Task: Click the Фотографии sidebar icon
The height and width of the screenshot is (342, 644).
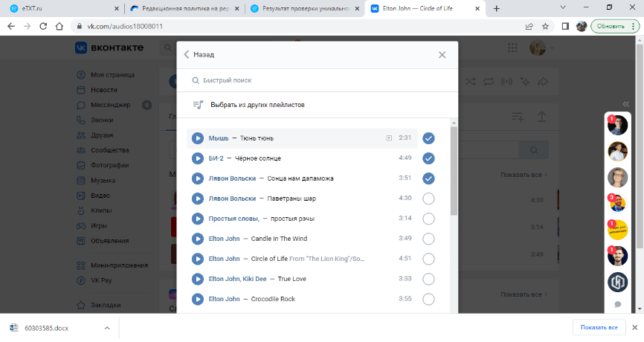Action: (x=81, y=166)
